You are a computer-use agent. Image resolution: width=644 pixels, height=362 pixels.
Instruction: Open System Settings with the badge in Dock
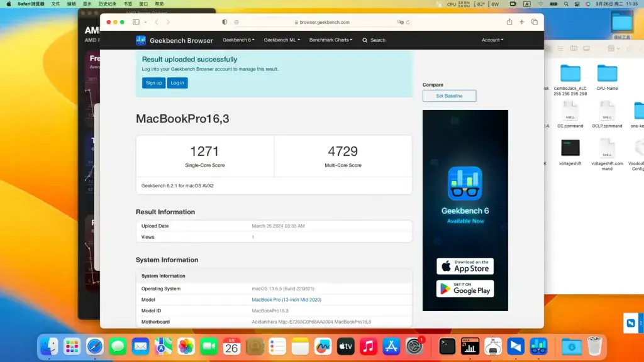414,346
